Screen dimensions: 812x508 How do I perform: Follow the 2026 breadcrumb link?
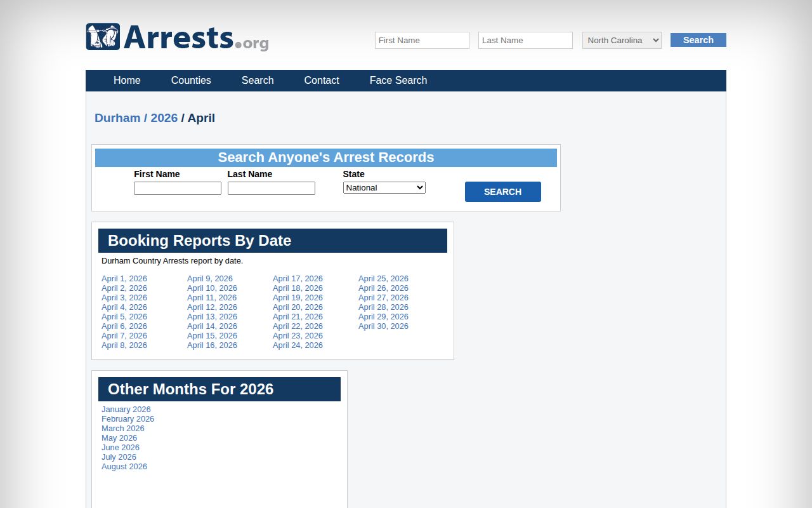[x=164, y=118]
